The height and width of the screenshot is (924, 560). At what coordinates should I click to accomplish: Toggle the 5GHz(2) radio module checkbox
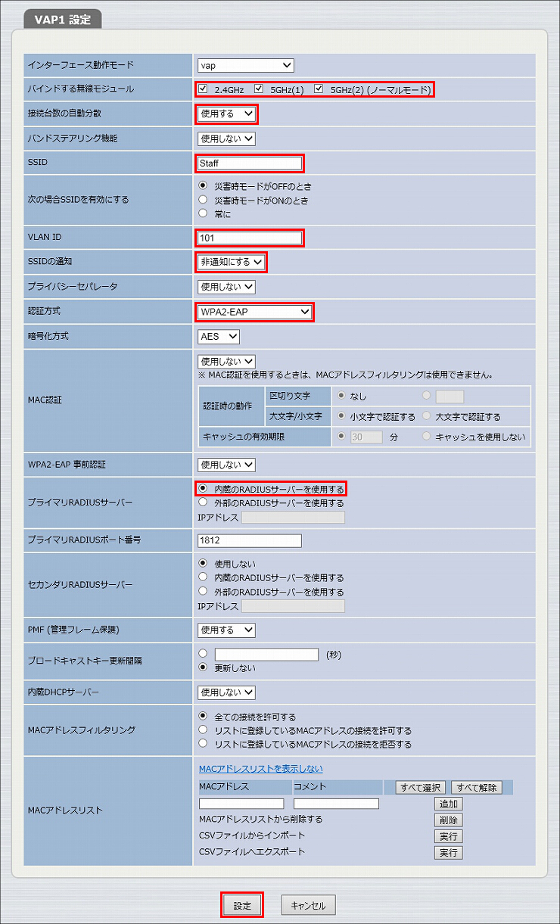click(x=319, y=89)
